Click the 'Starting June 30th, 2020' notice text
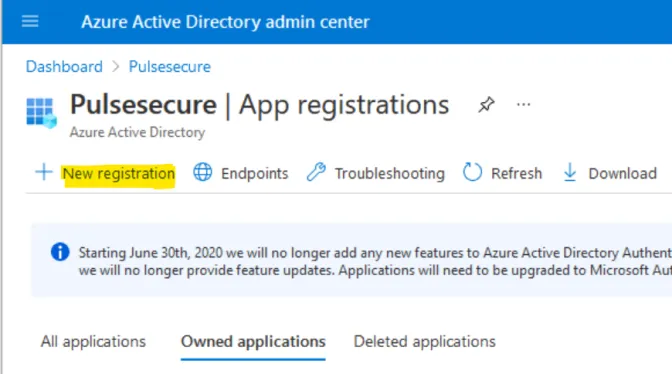The width and height of the screenshot is (672, 374). click(375, 261)
